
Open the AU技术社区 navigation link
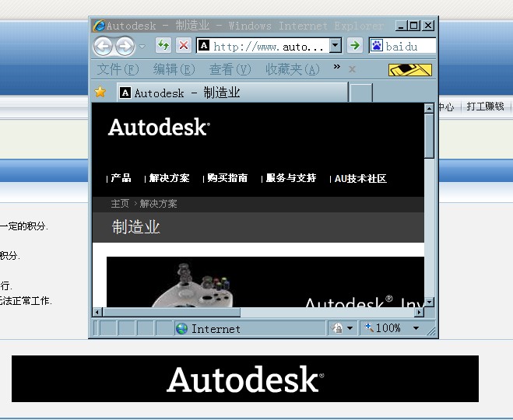pos(360,179)
